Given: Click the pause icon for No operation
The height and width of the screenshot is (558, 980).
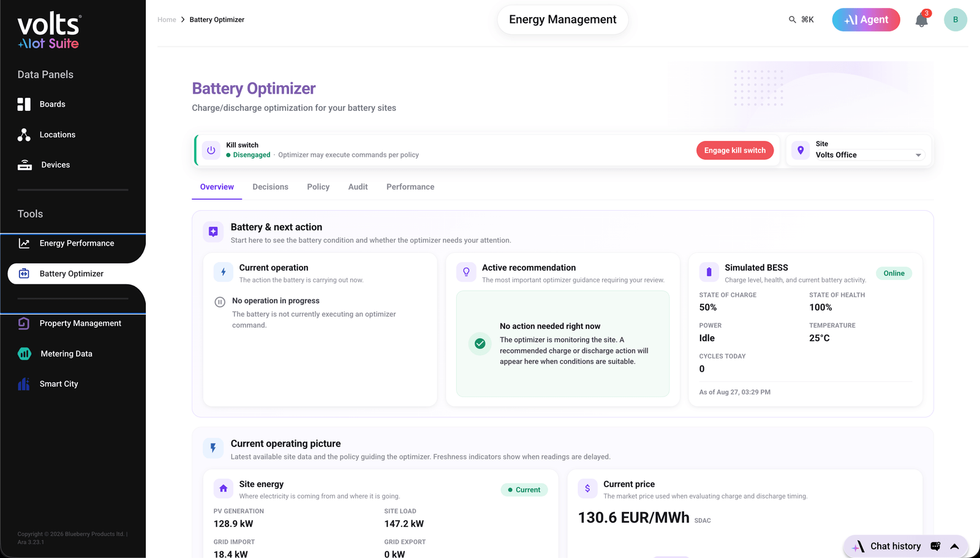Looking at the screenshot, I should coord(220,302).
